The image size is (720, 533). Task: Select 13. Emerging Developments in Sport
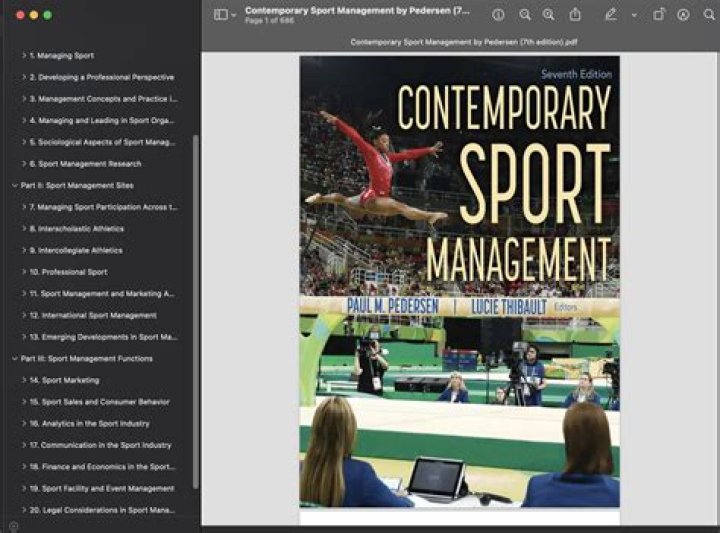(x=103, y=337)
